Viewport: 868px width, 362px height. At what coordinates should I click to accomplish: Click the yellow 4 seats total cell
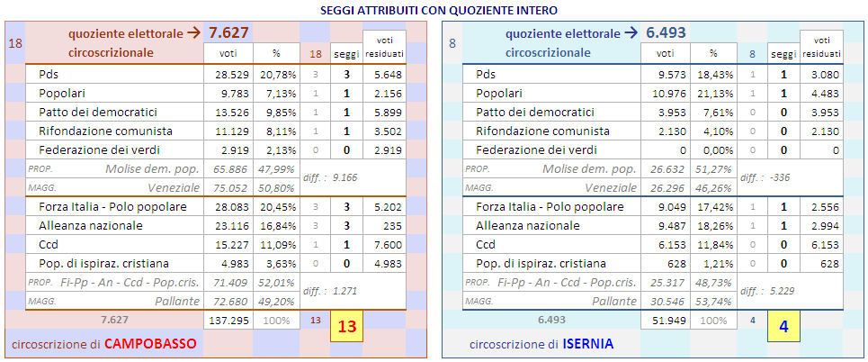(x=783, y=327)
